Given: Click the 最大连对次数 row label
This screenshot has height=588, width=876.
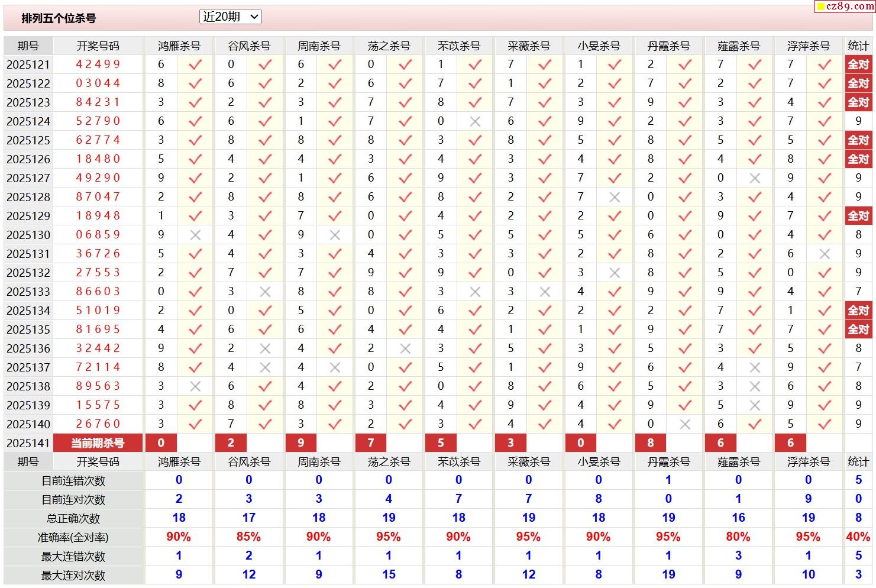Looking at the screenshot, I should (73, 576).
